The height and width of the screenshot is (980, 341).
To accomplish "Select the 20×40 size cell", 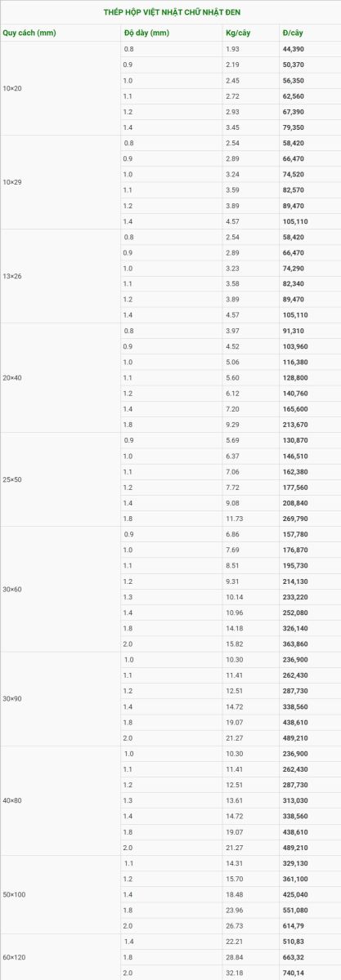I will coord(61,378).
